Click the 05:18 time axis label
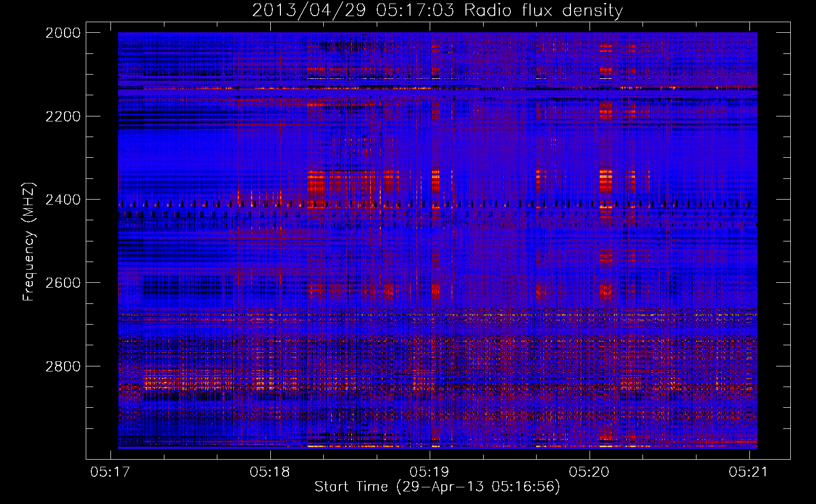 [x=270, y=472]
